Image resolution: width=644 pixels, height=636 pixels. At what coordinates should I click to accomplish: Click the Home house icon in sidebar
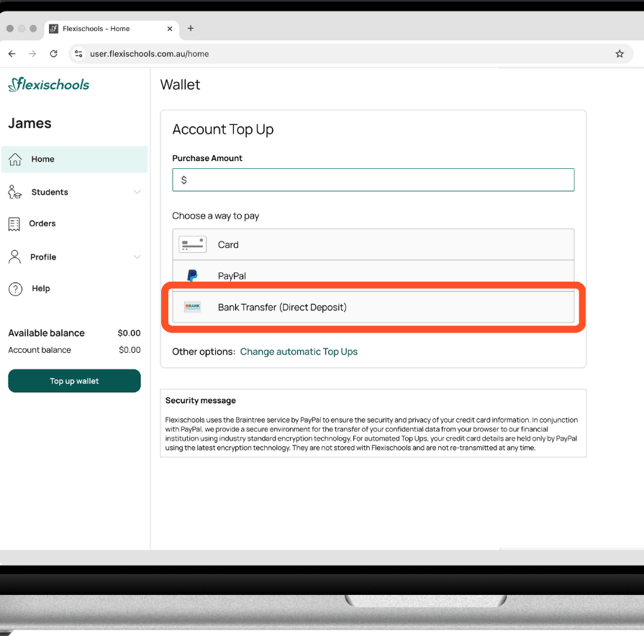(x=15, y=159)
